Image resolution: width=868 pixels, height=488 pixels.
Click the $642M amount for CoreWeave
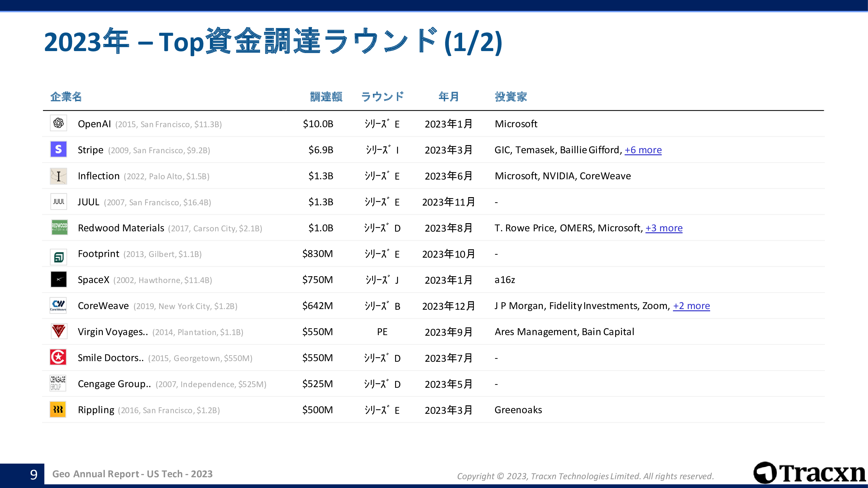point(317,306)
